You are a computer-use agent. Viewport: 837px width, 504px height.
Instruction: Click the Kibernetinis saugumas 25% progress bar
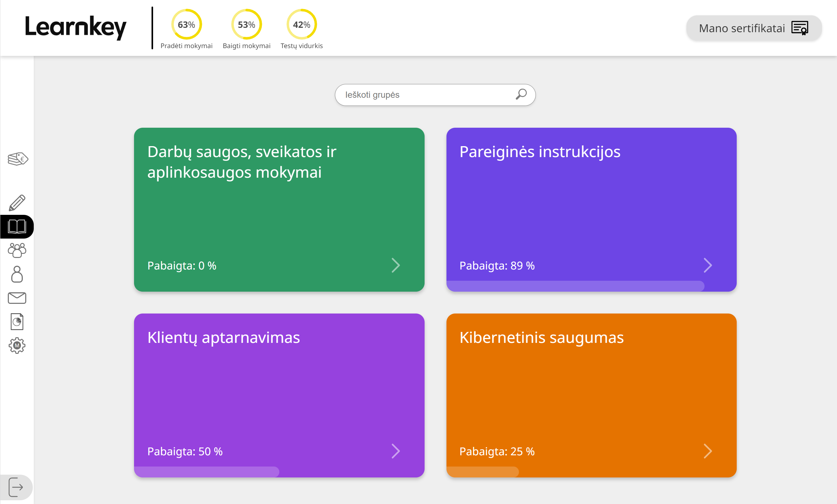pos(482,472)
